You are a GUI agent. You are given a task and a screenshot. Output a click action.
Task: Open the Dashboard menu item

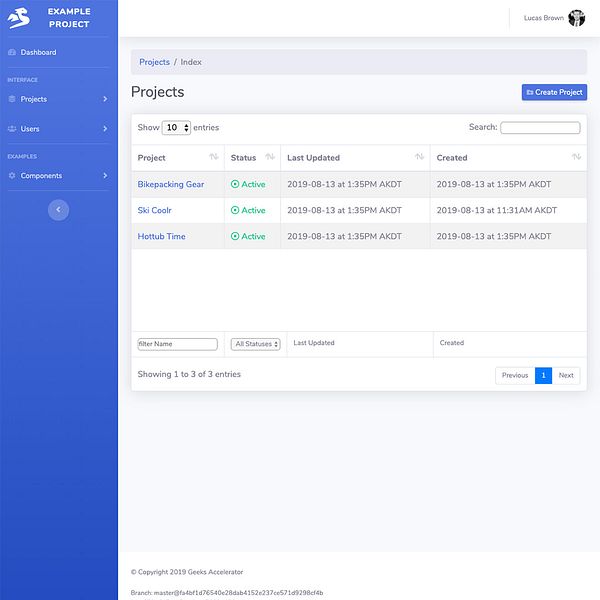59,52
